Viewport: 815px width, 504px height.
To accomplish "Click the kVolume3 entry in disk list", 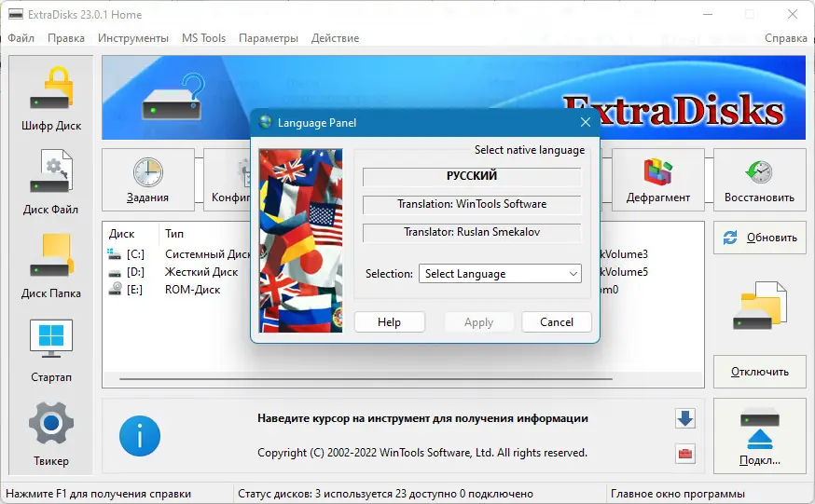I will point(624,254).
